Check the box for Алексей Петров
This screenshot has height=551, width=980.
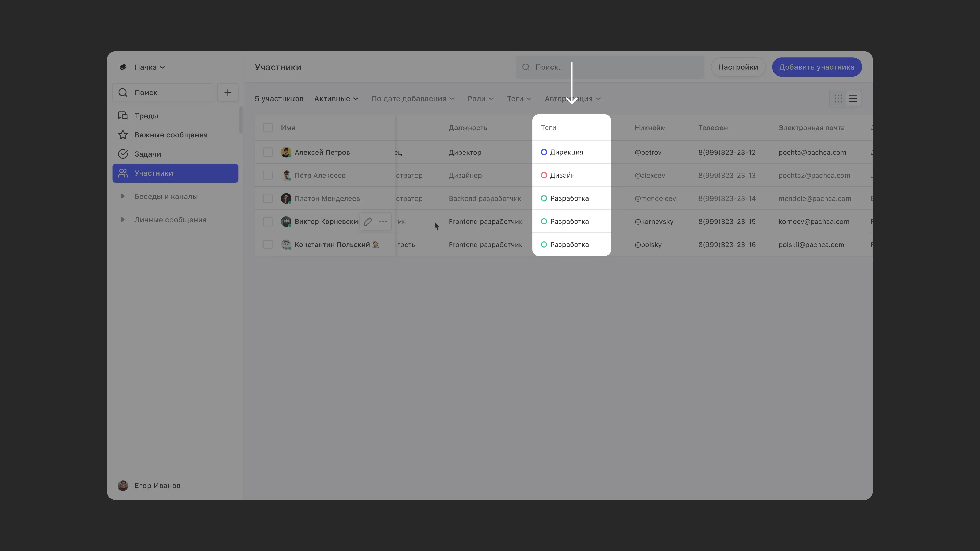[x=268, y=153]
